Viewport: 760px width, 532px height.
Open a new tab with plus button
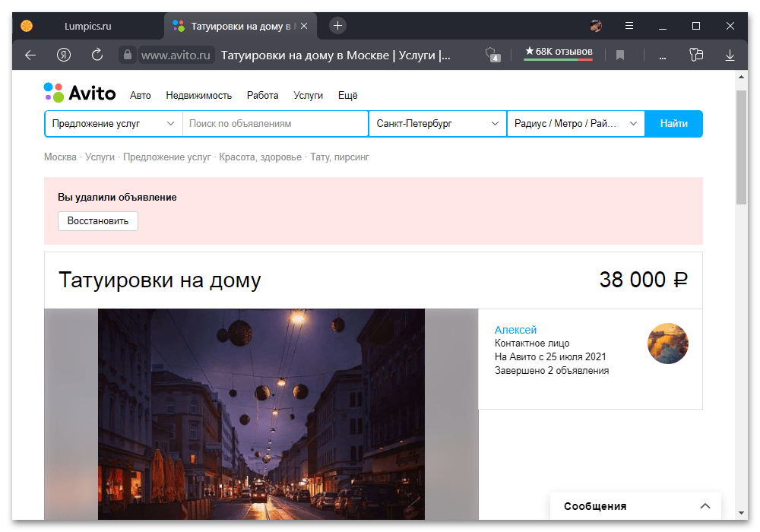point(338,26)
